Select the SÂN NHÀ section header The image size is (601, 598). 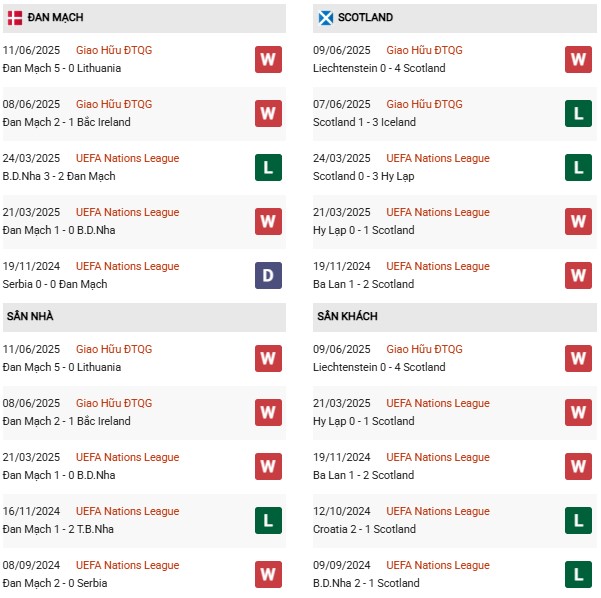(x=30, y=316)
